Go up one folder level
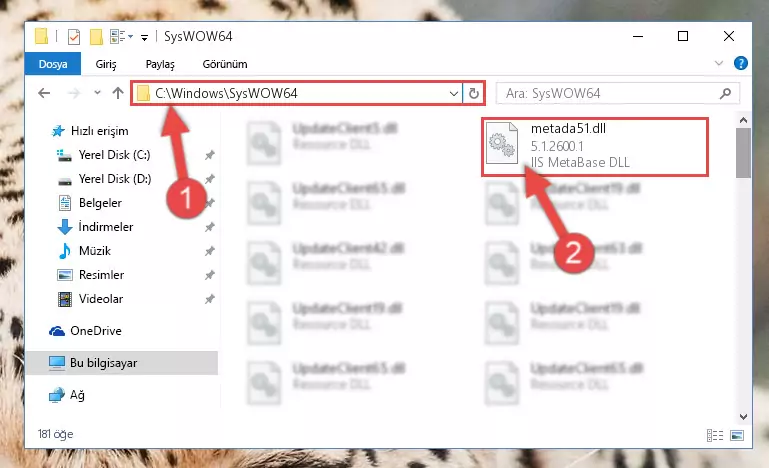 pos(118,93)
